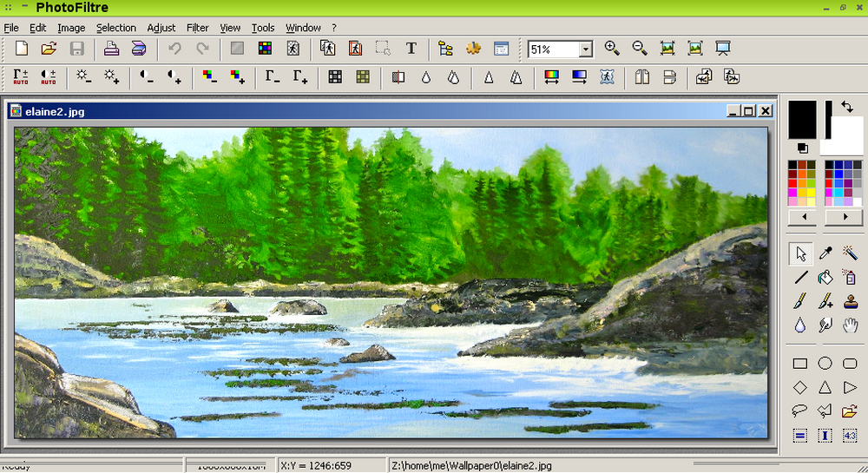Create a new image with New icon
The height and width of the screenshot is (473, 868).
(22, 49)
